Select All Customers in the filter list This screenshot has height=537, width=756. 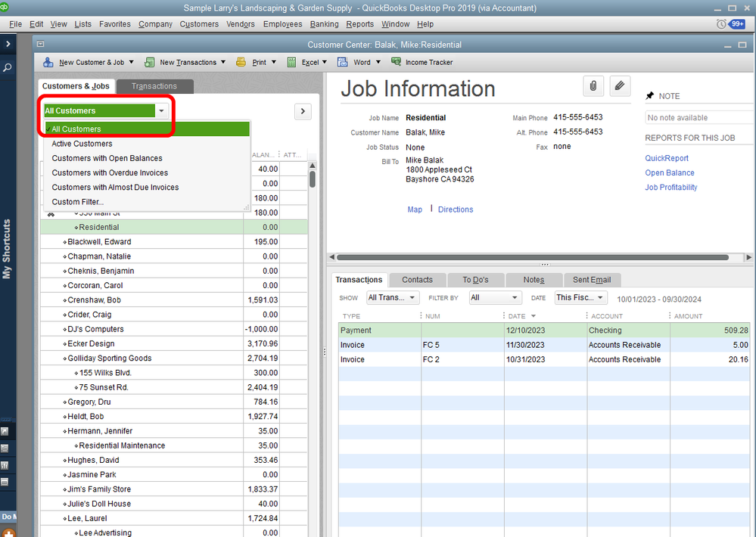coord(147,129)
